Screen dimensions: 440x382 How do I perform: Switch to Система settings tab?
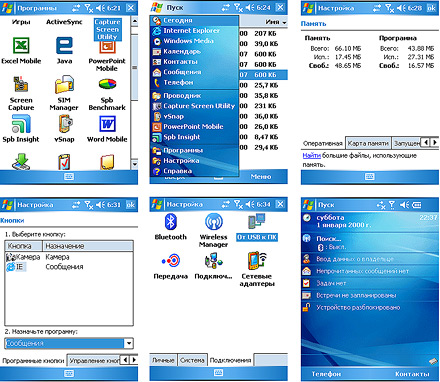pyautogui.click(x=192, y=360)
